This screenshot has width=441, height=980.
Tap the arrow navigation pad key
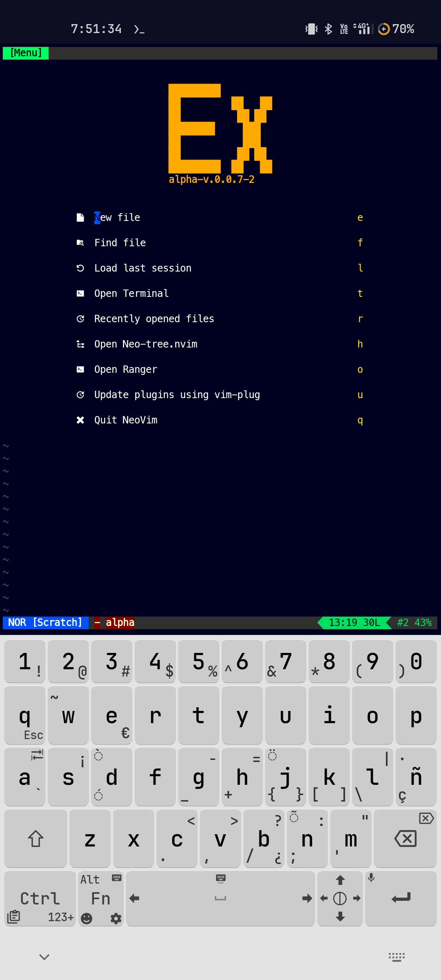[x=340, y=899]
